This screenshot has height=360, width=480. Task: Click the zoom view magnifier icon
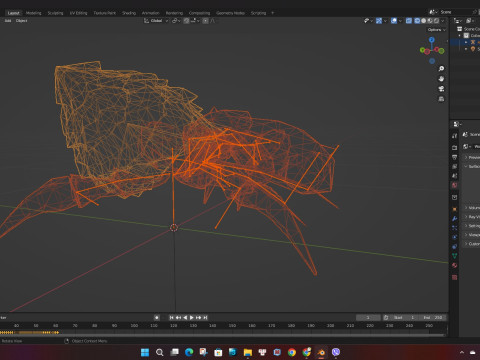tap(441, 69)
